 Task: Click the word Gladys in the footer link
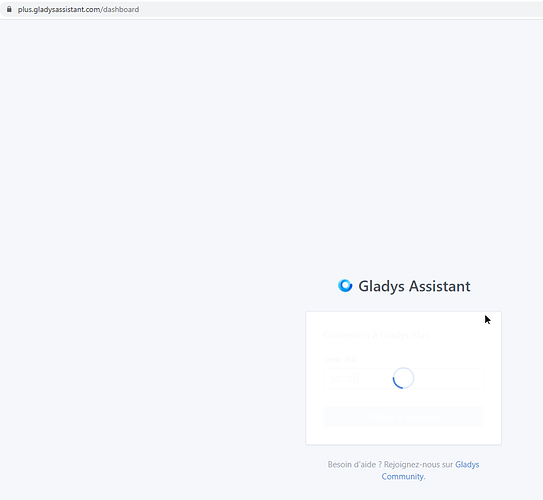467,464
